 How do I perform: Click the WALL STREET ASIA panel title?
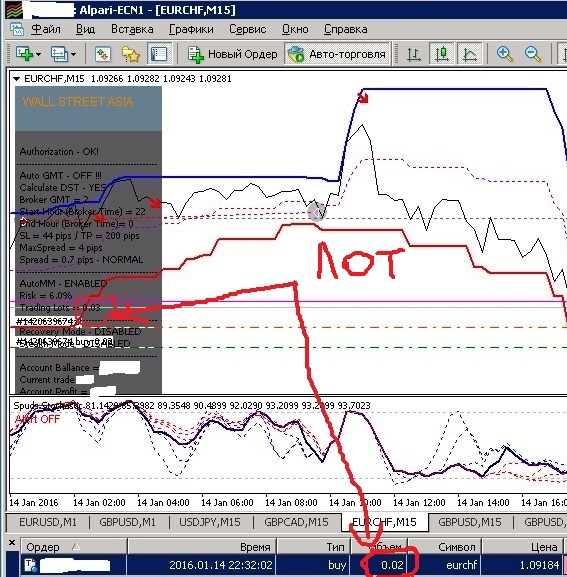(78, 102)
